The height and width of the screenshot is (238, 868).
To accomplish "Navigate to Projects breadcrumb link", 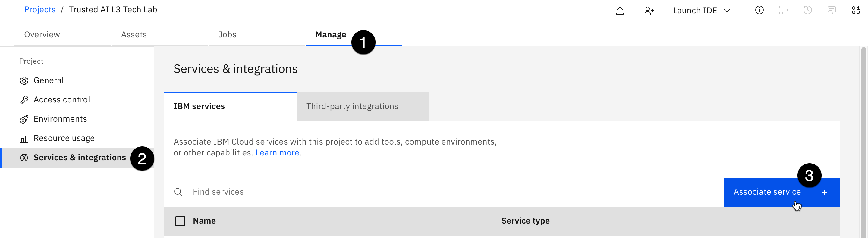I will pyautogui.click(x=40, y=10).
